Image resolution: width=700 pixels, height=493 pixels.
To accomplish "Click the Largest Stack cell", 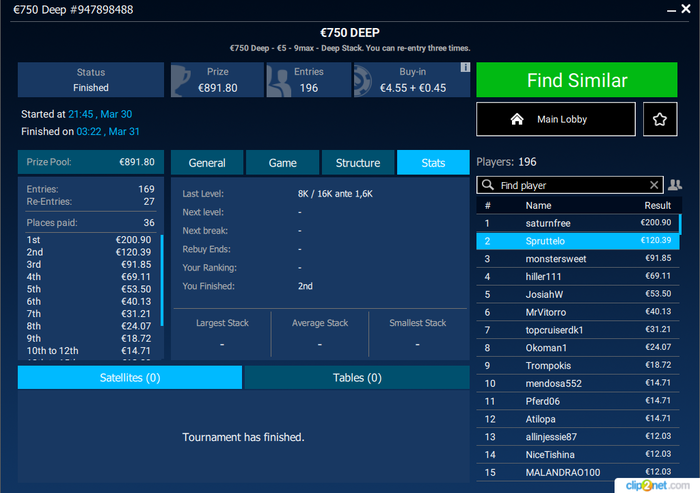I will (x=222, y=334).
